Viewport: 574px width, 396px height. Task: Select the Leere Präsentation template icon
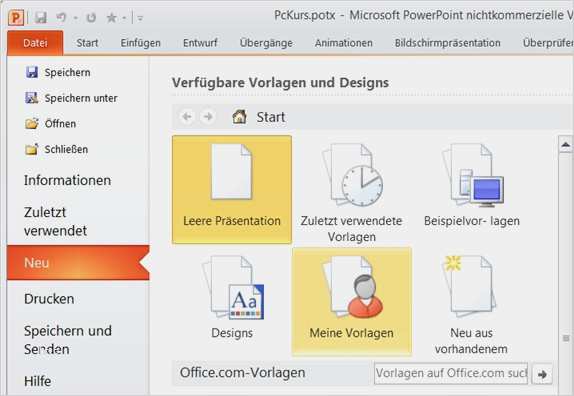coord(231,172)
